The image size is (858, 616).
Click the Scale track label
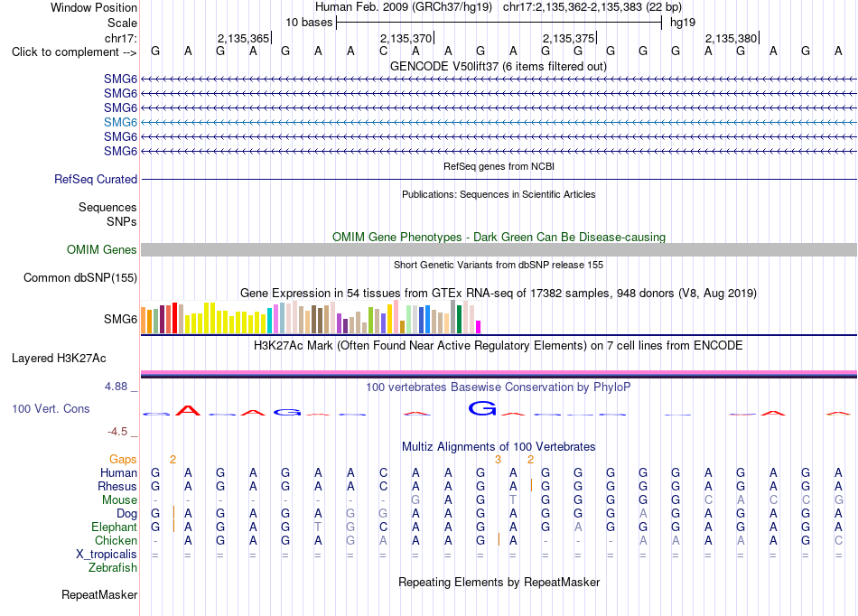click(x=122, y=23)
